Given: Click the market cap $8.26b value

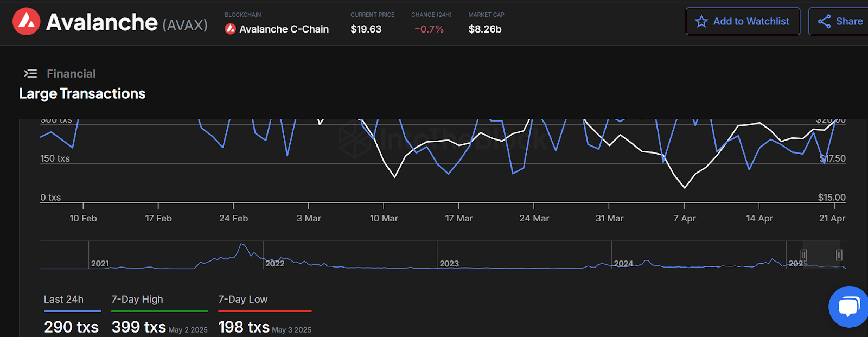Looking at the screenshot, I should coord(485,29).
